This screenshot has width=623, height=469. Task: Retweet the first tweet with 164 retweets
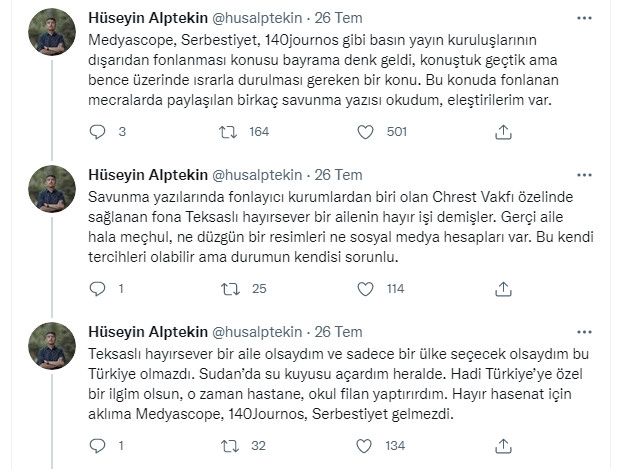click(x=228, y=131)
